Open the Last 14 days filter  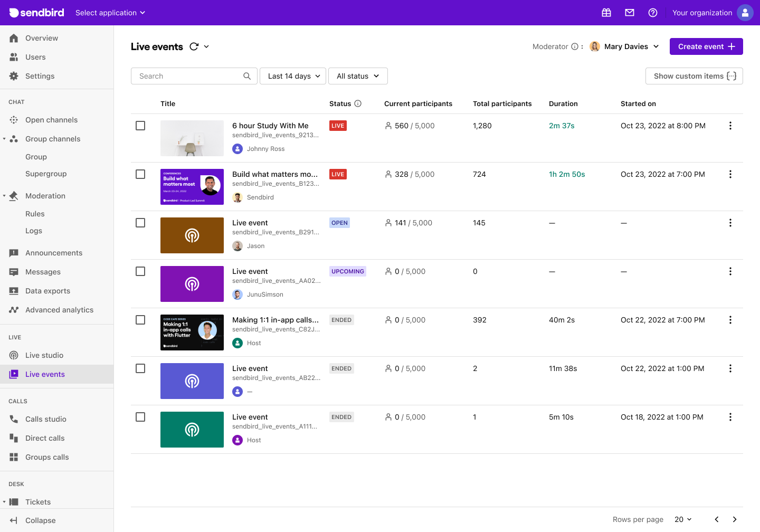click(293, 76)
